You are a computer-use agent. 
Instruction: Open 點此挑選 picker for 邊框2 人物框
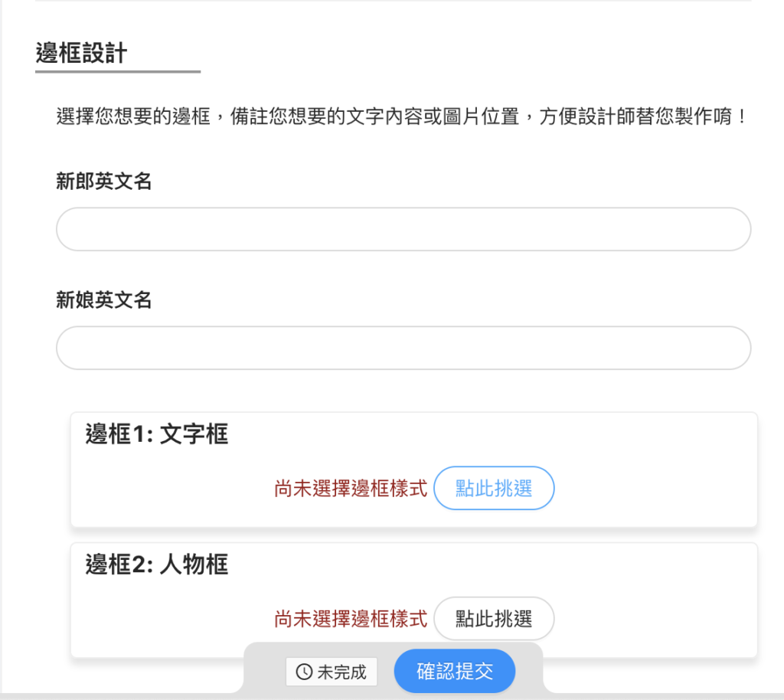(494, 619)
